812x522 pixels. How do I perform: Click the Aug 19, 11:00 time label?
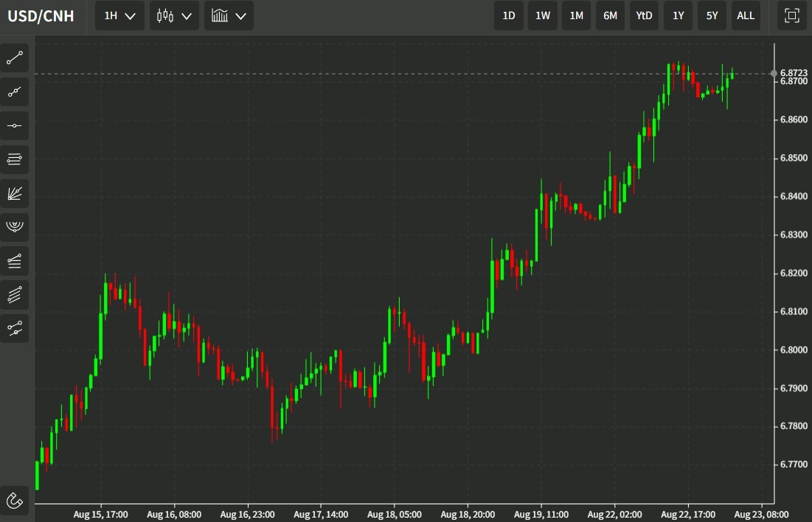tap(541, 514)
